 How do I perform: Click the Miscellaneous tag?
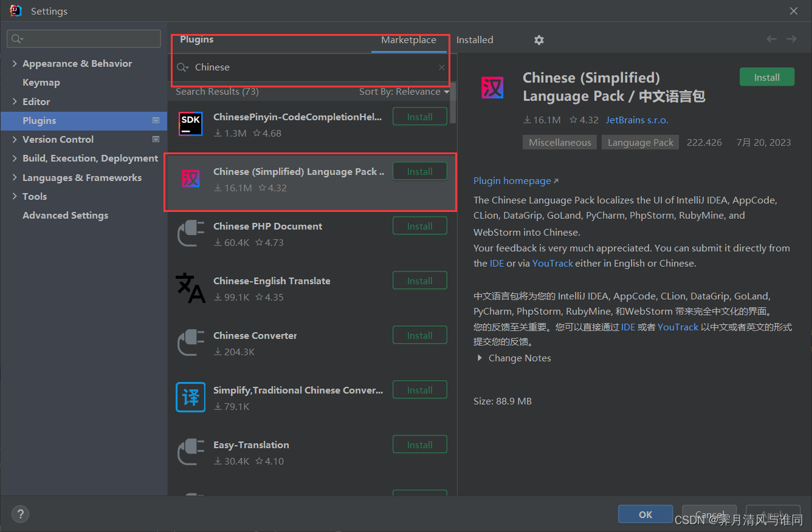point(560,143)
